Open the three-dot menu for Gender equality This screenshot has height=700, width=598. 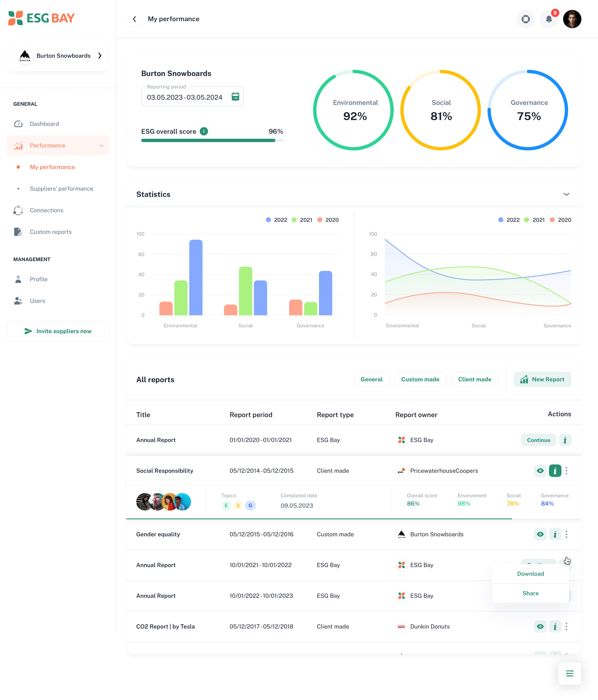click(x=567, y=534)
